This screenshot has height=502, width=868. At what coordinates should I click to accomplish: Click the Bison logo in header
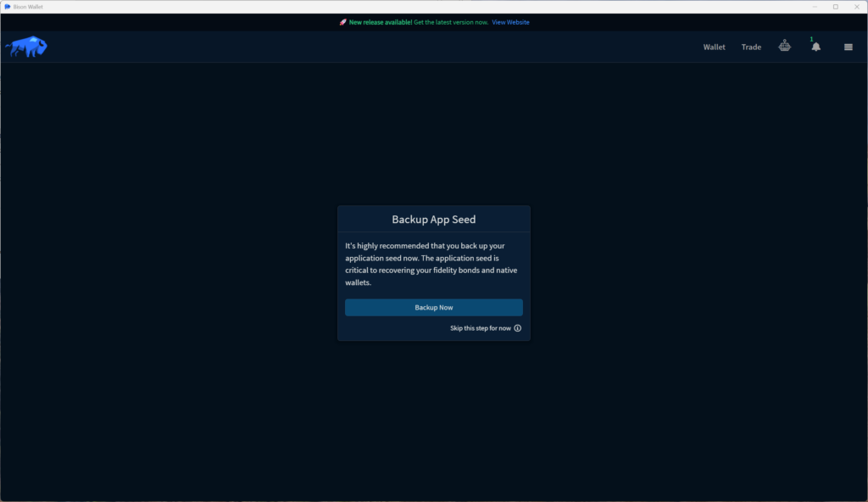coord(26,47)
